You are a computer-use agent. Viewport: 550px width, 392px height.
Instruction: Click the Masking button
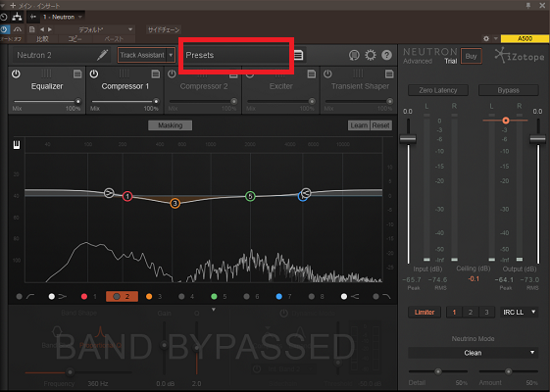point(171,125)
